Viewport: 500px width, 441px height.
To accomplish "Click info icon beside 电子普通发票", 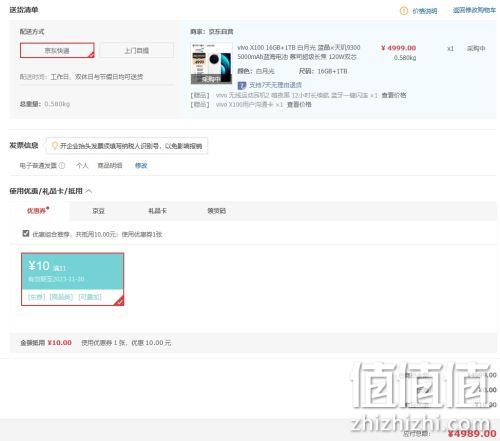I will (x=62, y=165).
